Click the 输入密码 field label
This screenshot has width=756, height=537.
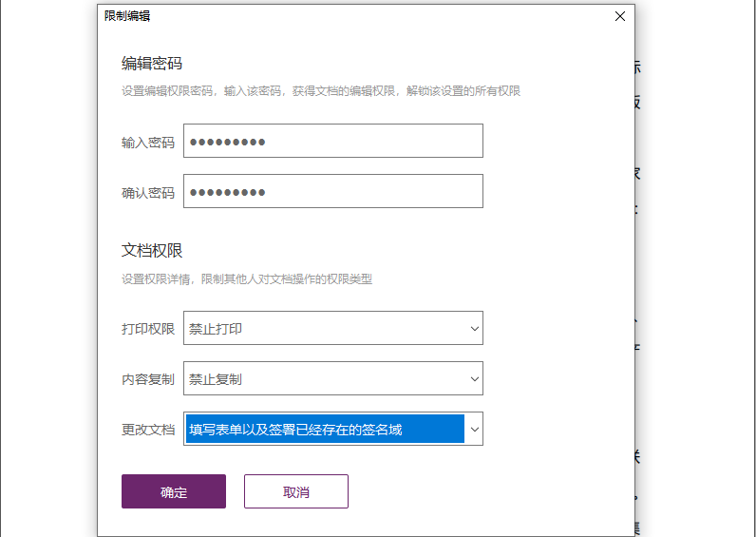(x=148, y=143)
